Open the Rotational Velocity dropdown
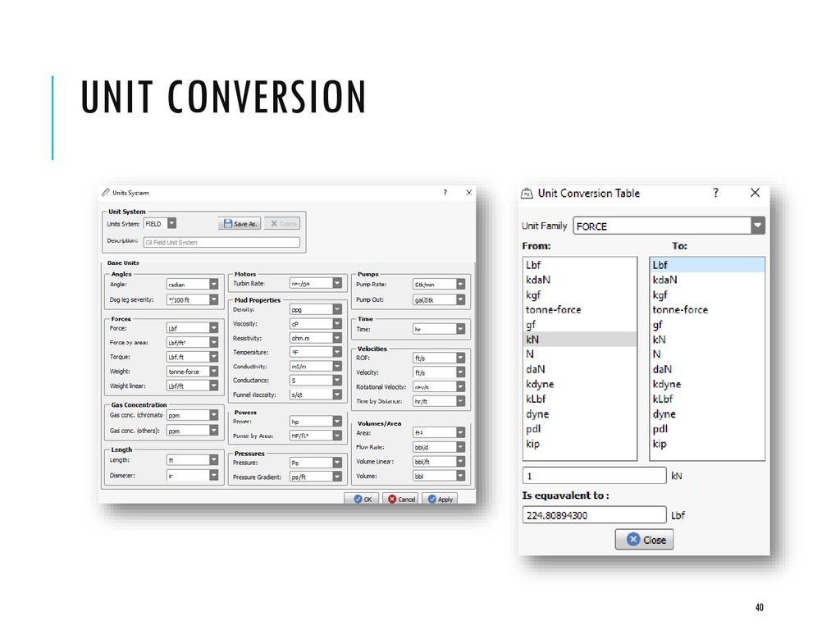This screenshot has width=840, height=630. (460, 387)
